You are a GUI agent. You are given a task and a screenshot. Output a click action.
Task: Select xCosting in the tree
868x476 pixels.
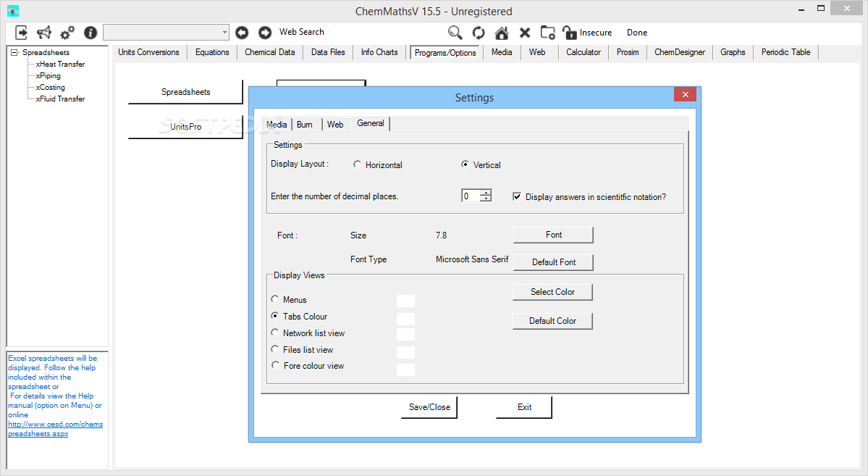(x=51, y=88)
